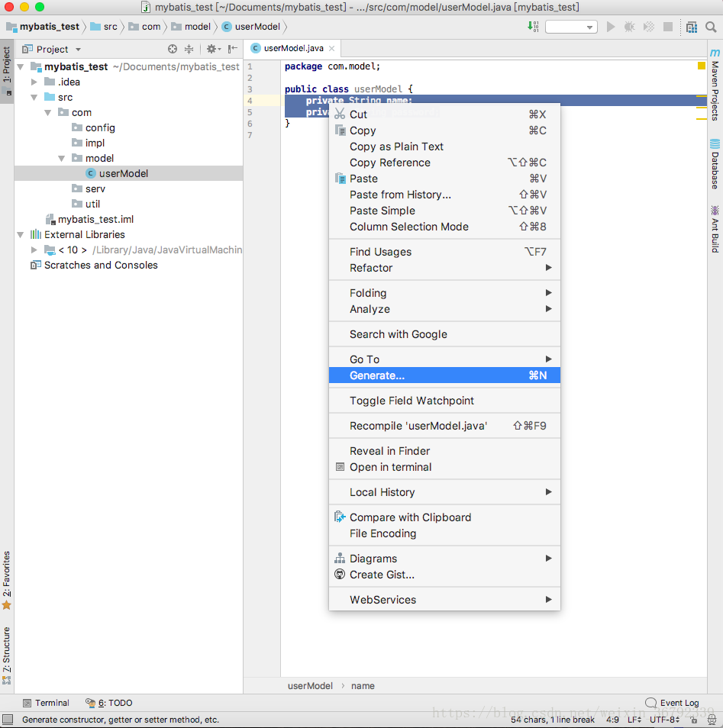Screen dimensions: 723x728
Task: Click Scroll from Source target icon
Action: 173,49
